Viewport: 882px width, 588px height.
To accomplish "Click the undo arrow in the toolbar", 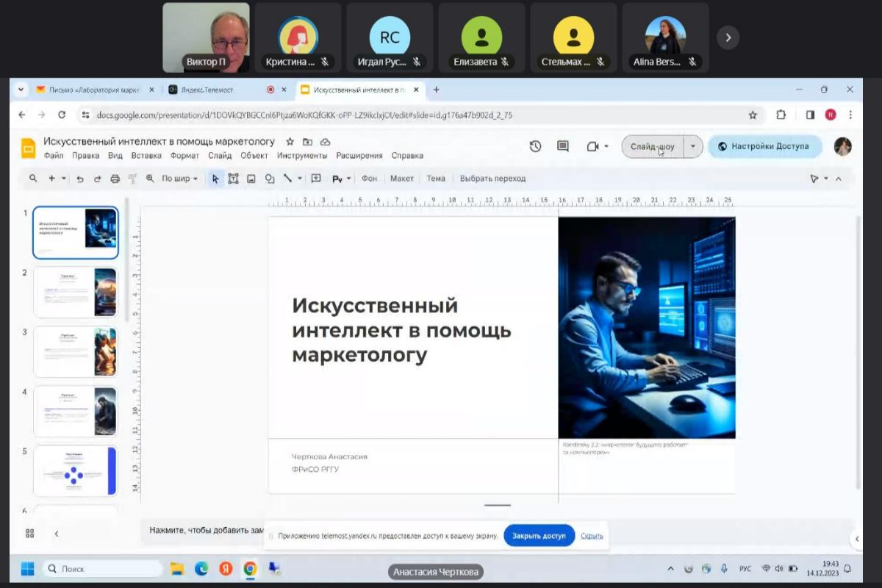I will pos(80,179).
